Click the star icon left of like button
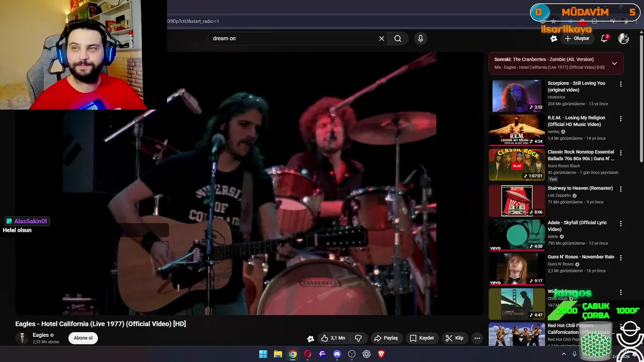The image size is (644, 362). 310,338
